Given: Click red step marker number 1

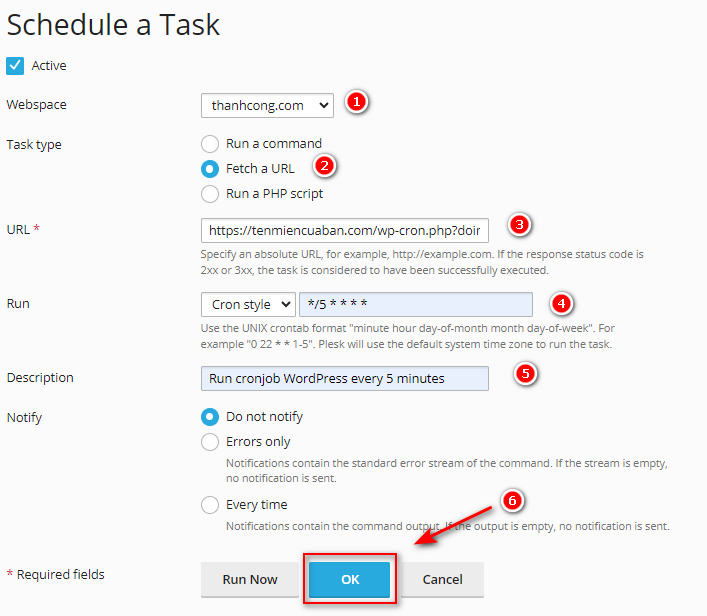Looking at the screenshot, I should coord(356,102).
